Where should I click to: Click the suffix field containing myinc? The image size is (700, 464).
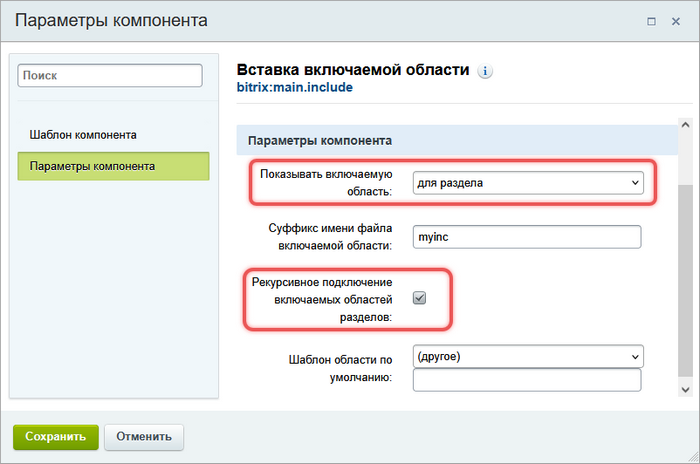click(525, 236)
